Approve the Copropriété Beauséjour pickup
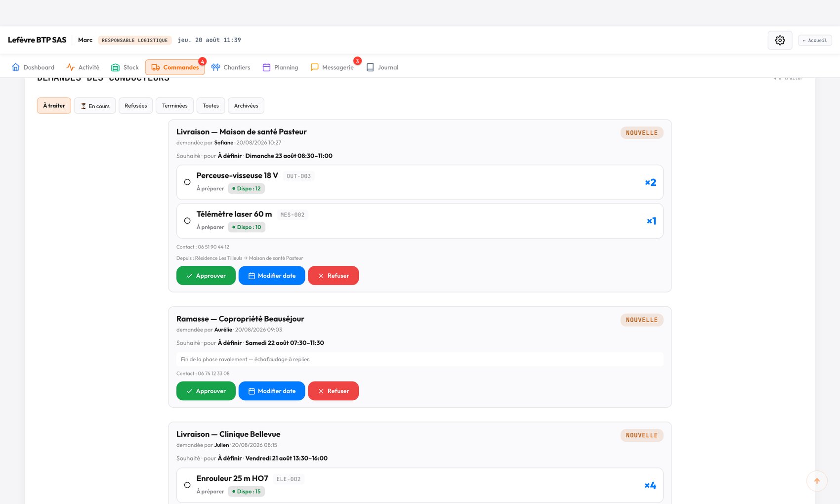Image resolution: width=840 pixels, height=504 pixels. (x=206, y=391)
